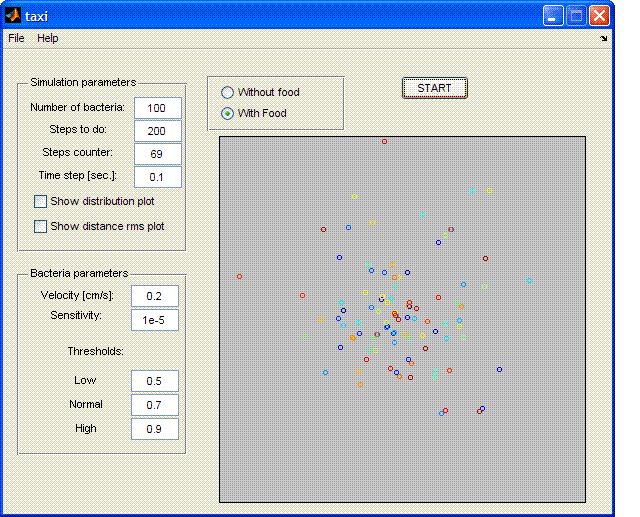Click the Time step input field
This screenshot has height=517, width=640.
(158, 177)
